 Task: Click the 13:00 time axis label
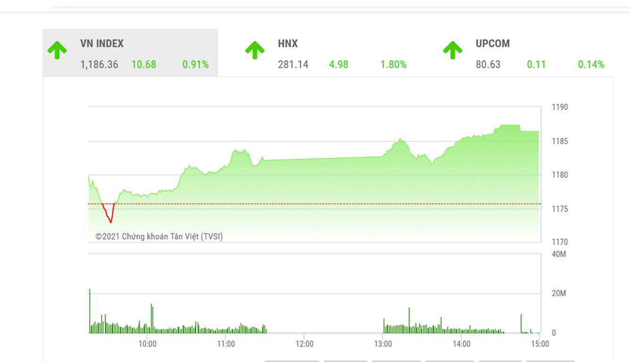383,344
